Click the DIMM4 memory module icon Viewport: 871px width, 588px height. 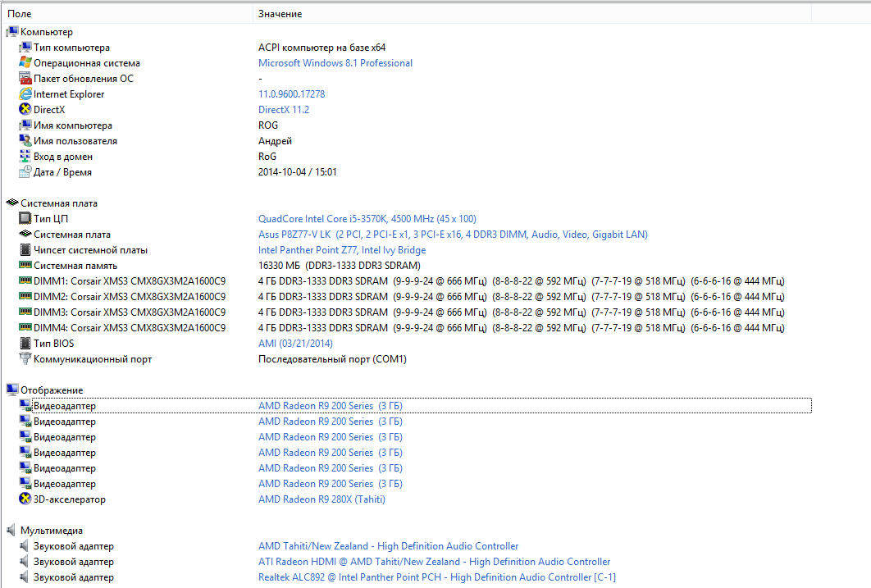pyautogui.click(x=25, y=327)
